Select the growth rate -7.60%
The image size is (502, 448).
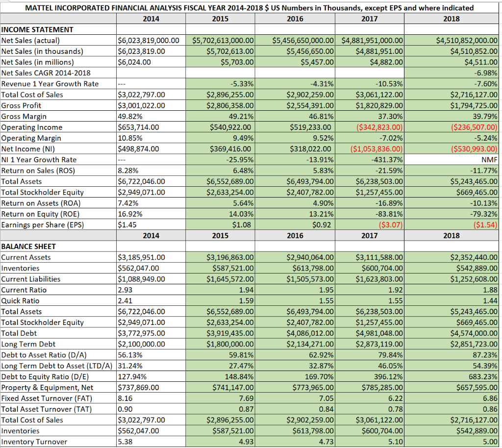(486, 84)
